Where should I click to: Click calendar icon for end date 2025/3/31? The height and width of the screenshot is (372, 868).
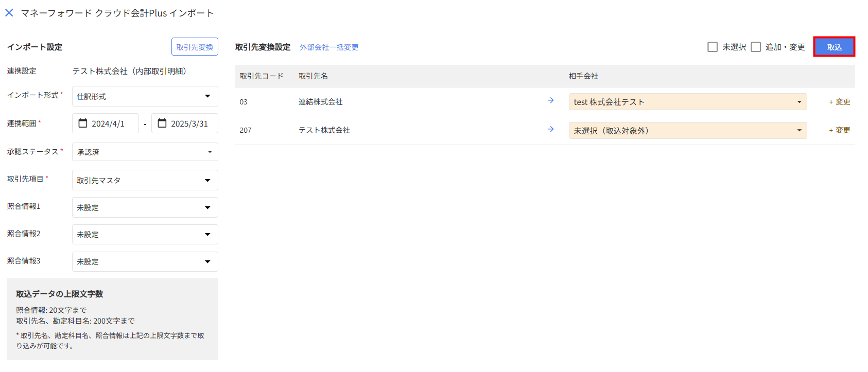pyautogui.click(x=162, y=123)
